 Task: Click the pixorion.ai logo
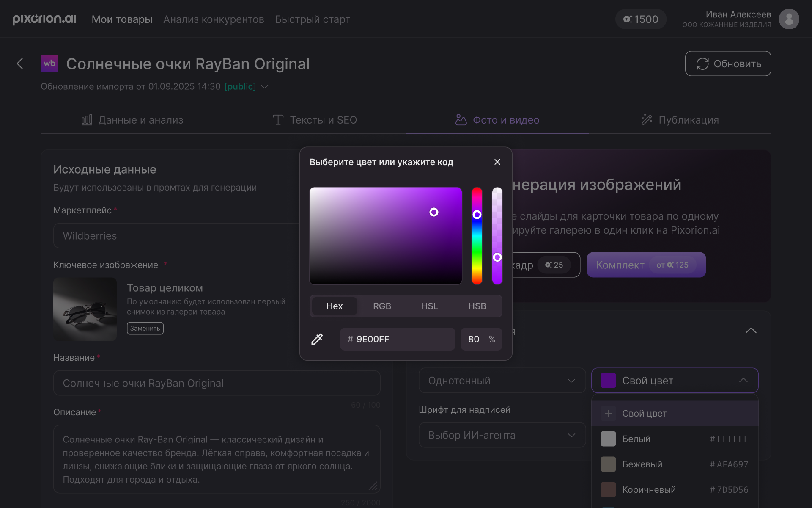(44, 19)
